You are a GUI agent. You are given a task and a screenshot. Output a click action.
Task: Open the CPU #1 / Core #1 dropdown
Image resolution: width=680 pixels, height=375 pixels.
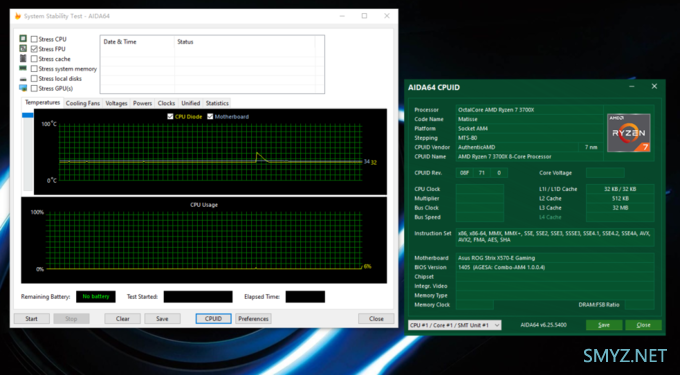tap(454, 325)
